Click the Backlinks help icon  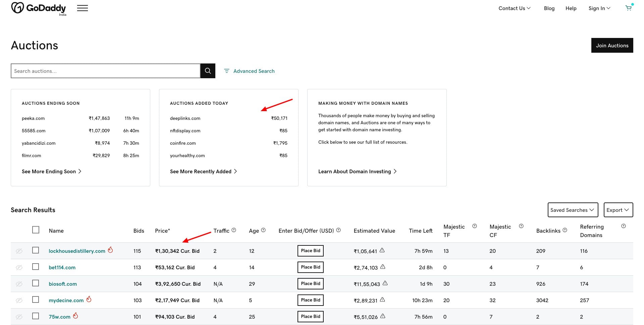(x=565, y=230)
